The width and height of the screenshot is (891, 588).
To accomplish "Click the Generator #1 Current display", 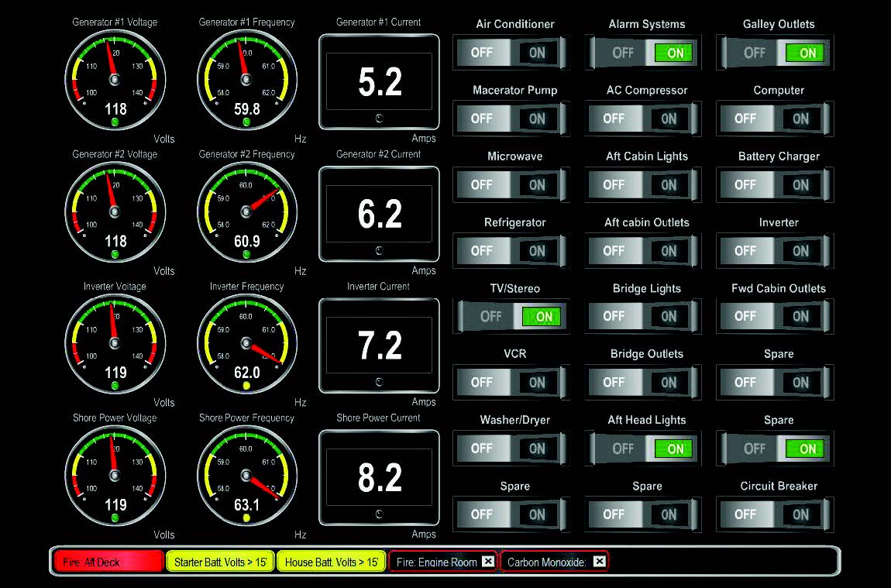I will pyautogui.click(x=379, y=82).
